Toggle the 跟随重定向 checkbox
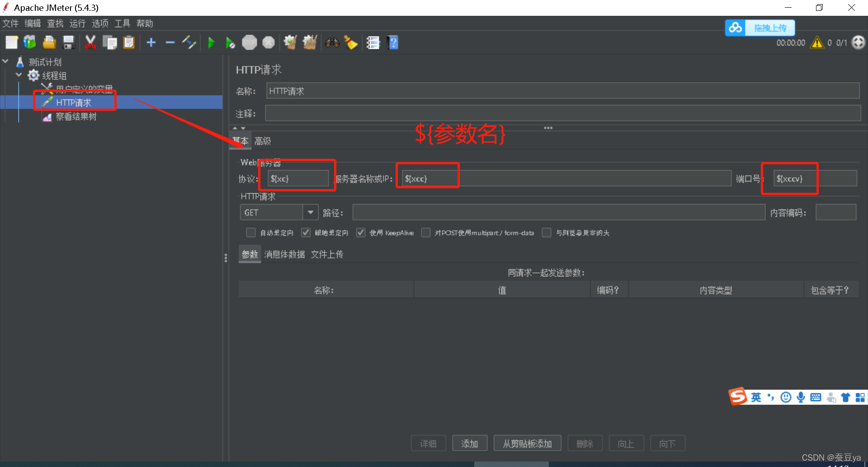The height and width of the screenshot is (467, 868). 306,233
